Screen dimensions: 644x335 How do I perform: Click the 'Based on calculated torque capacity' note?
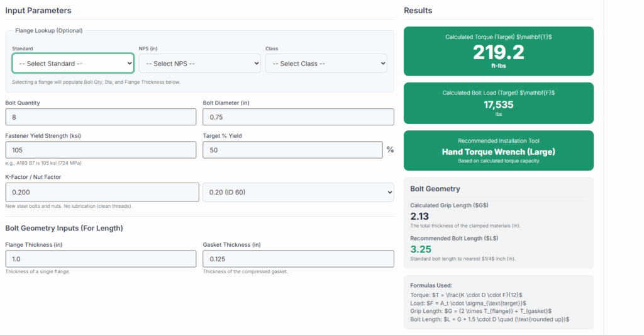coord(498,161)
